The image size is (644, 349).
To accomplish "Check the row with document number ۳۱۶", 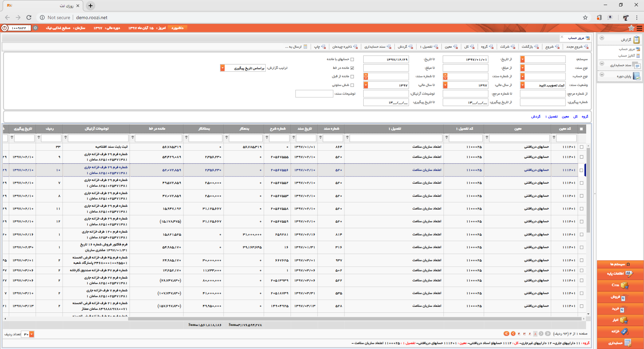I will pos(582,247).
